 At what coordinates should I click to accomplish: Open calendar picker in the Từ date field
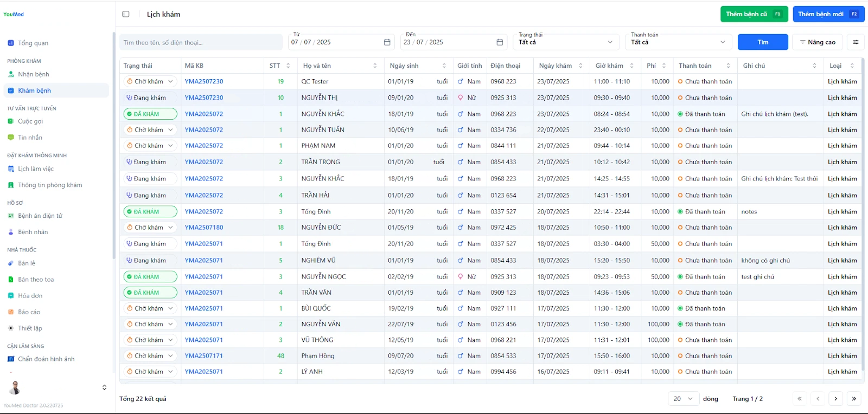point(387,42)
